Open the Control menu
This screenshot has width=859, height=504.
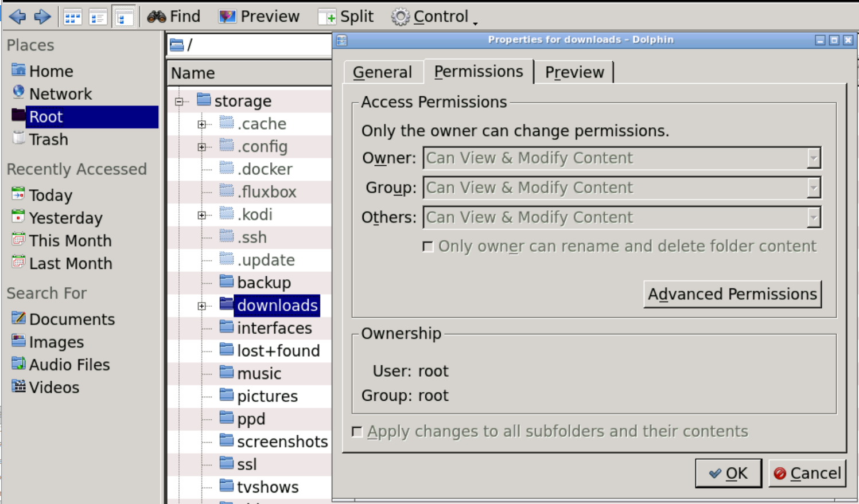tap(434, 17)
